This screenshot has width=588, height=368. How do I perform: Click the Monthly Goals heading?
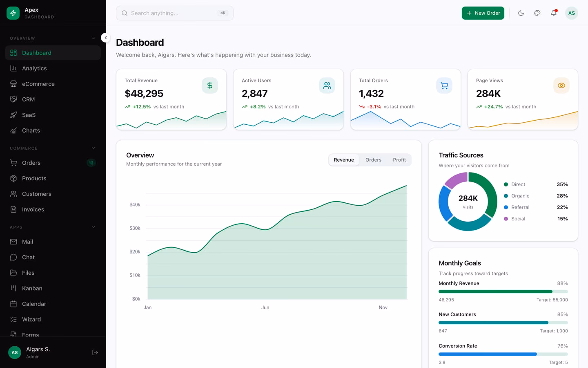[x=460, y=263]
